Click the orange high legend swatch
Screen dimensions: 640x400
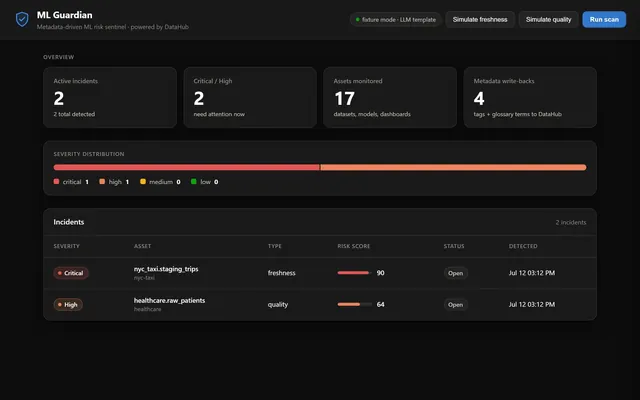[x=102, y=182]
